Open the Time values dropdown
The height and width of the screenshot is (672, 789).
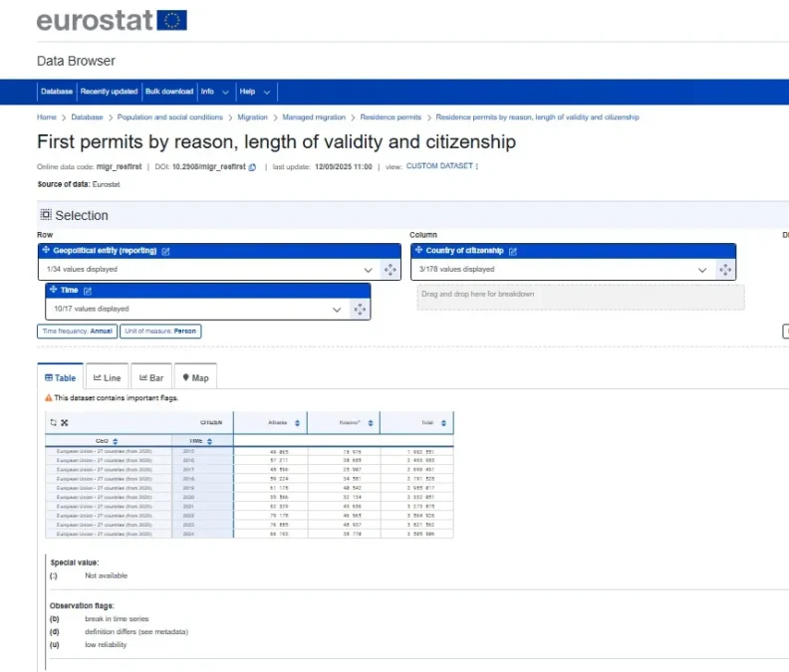click(336, 310)
